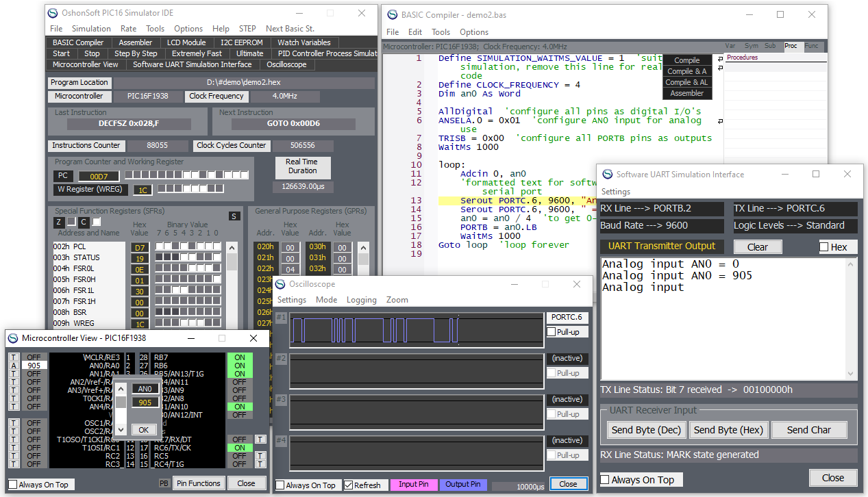Click the SFR list scroll up arrow
This screenshot has height=497, width=868.
[x=232, y=248]
